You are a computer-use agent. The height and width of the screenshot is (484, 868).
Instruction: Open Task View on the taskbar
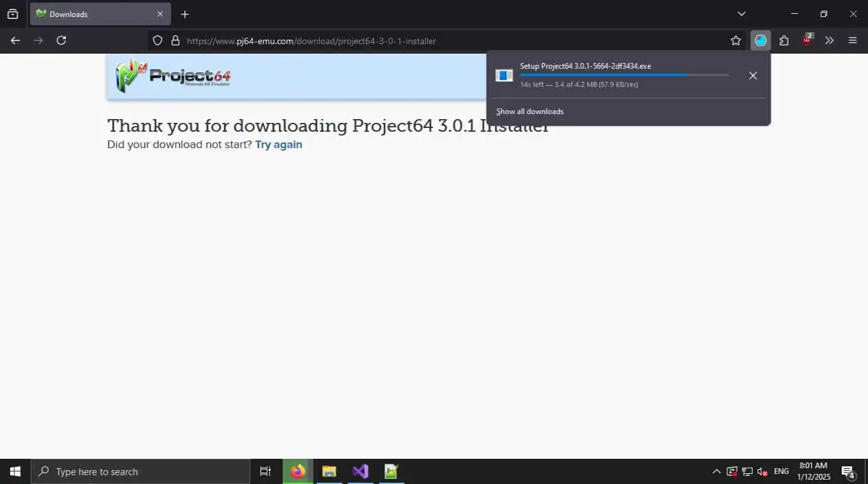(266, 471)
